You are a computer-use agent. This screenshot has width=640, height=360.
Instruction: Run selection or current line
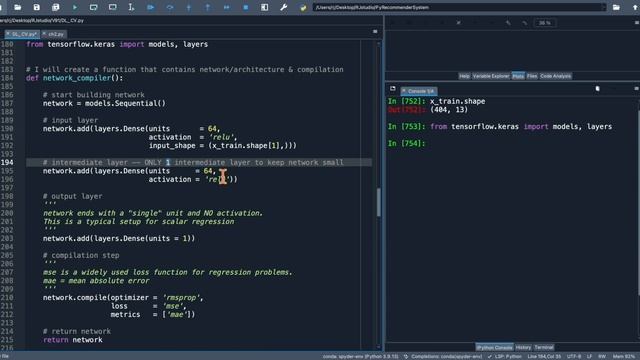click(131, 7)
